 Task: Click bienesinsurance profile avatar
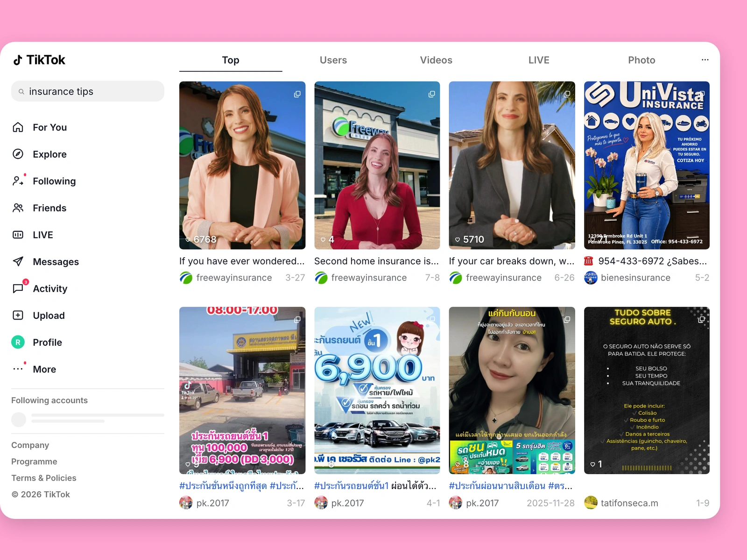(591, 278)
